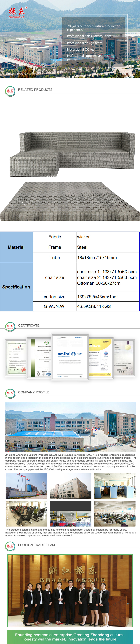Image resolution: width=140 pixels, height=644 pixels.
Task: Open the folding chairs showroom photo
Action: click(x=26, y=514)
